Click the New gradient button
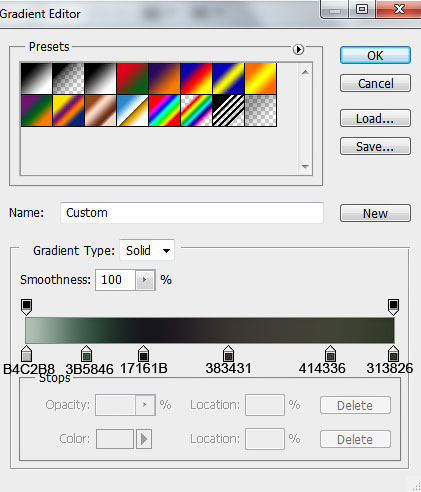Screen dimensions: 421x492 coord(375,213)
